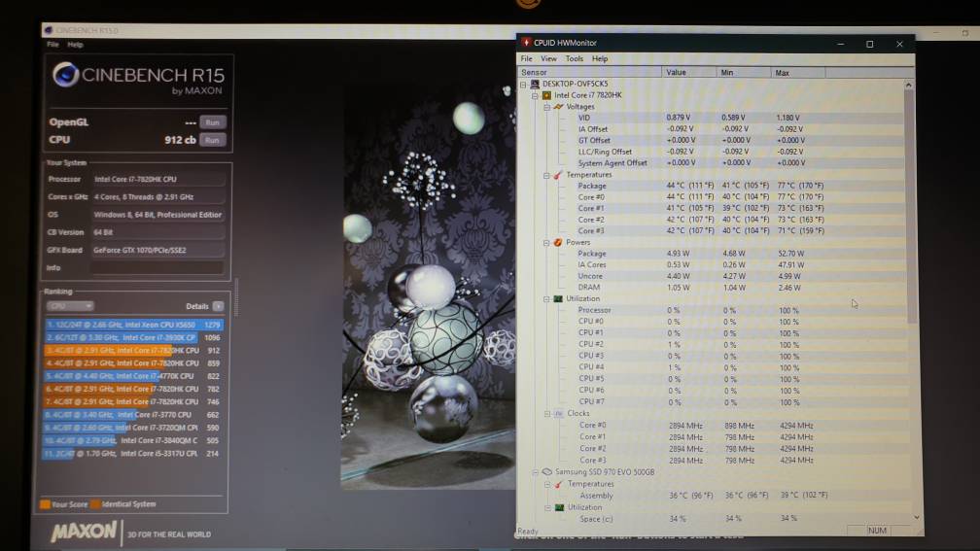Select the Processor utilization row
This screenshot has height=551, width=980.
pos(711,310)
